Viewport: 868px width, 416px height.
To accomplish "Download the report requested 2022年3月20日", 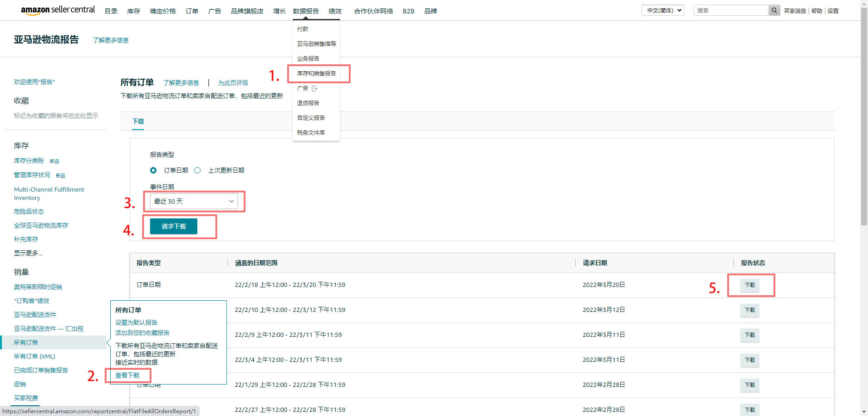I will [750, 285].
